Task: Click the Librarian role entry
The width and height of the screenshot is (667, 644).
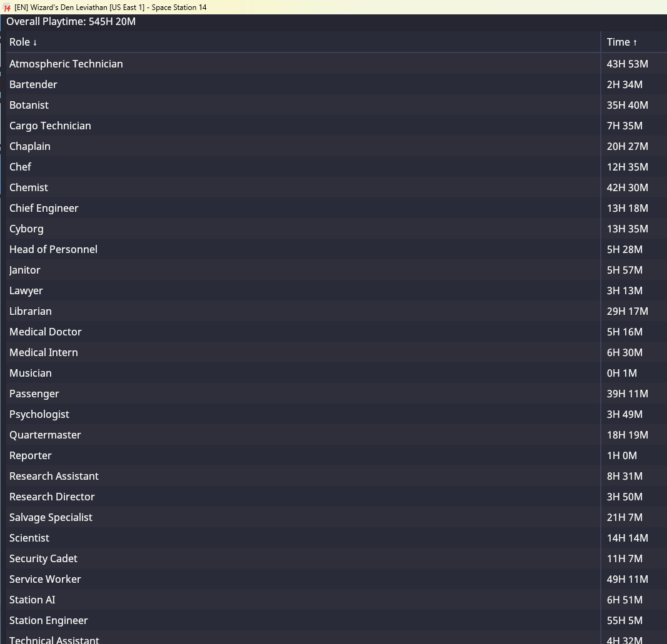Action: [x=31, y=311]
